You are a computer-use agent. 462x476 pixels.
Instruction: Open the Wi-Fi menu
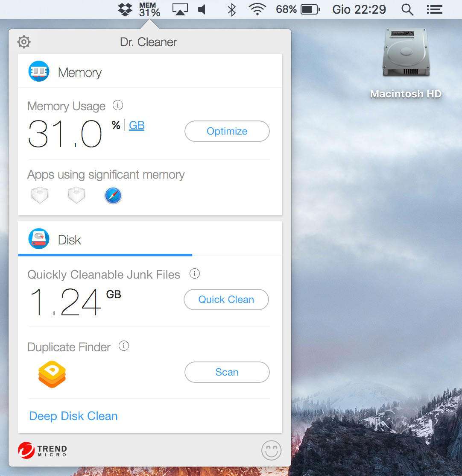tap(257, 9)
